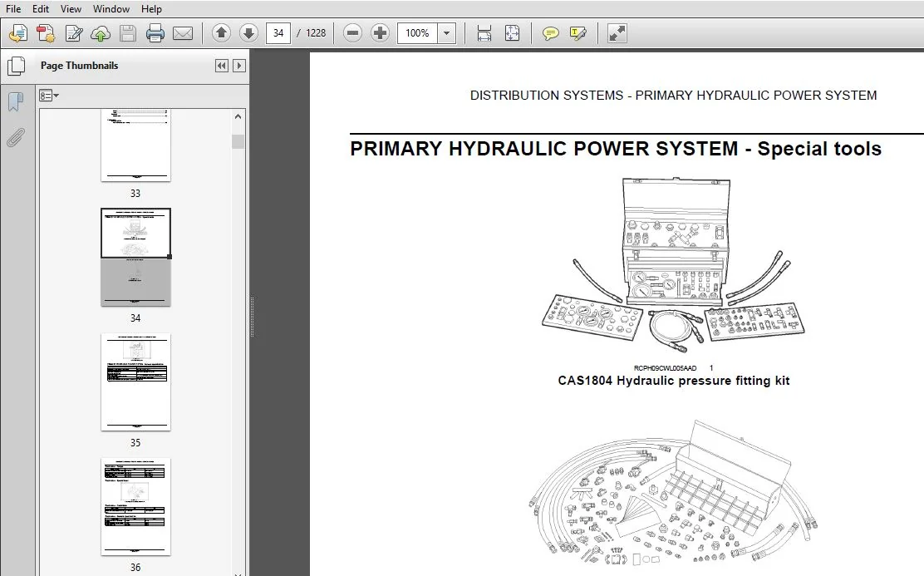Select the page 35 thumbnail
Image resolution: width=924 pixels, height=576 pixels.
click(135, 382)
